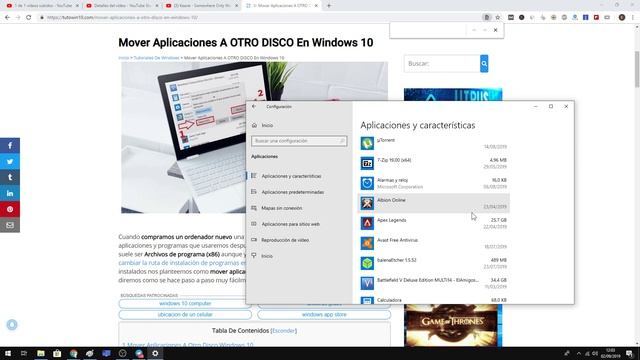The height and width of the screenshot is (360, 640).
Task: Open Inicio startup entry below Reproducción de vídeo
Action: (267, 256)
